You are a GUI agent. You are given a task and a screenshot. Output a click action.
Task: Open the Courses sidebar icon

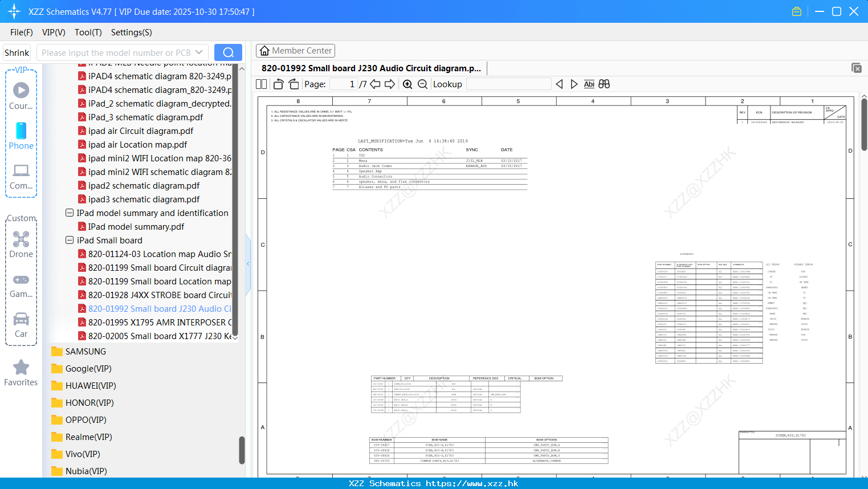pyautogui.click(x=21, y=96)
